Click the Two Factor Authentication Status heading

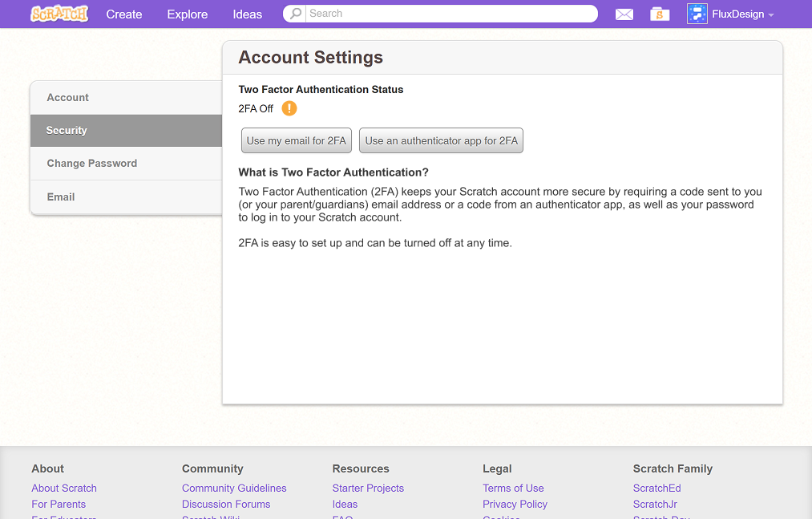click(x=321, y=89)
